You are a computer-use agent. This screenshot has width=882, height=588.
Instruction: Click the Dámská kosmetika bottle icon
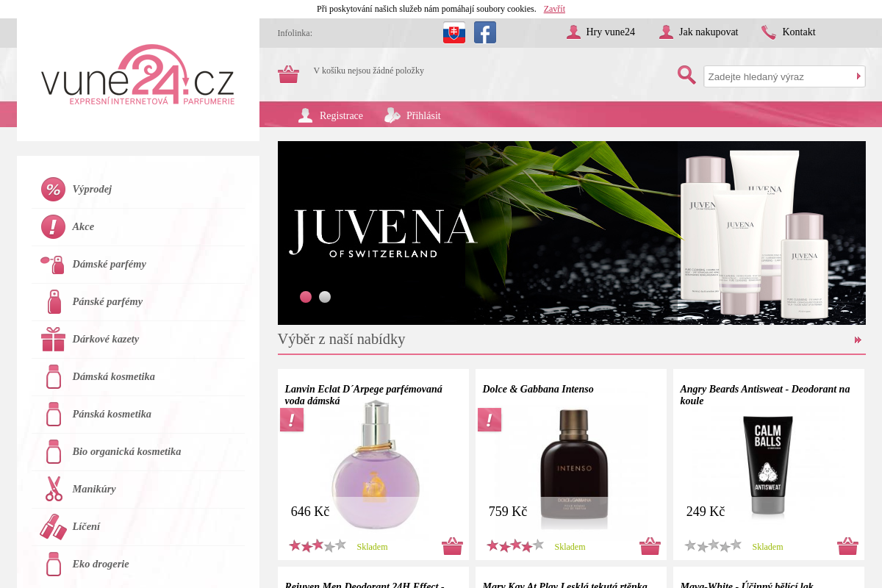tap(54, 376)
